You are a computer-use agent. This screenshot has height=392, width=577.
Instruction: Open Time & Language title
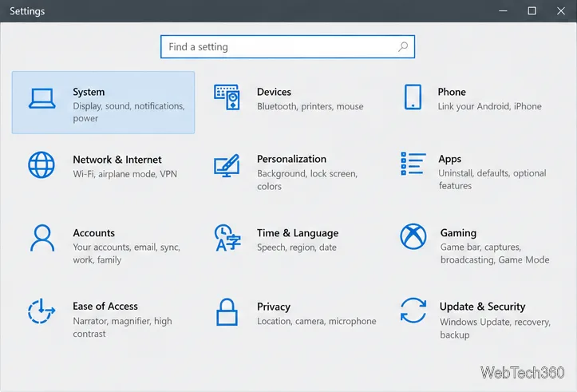(298, 233)
